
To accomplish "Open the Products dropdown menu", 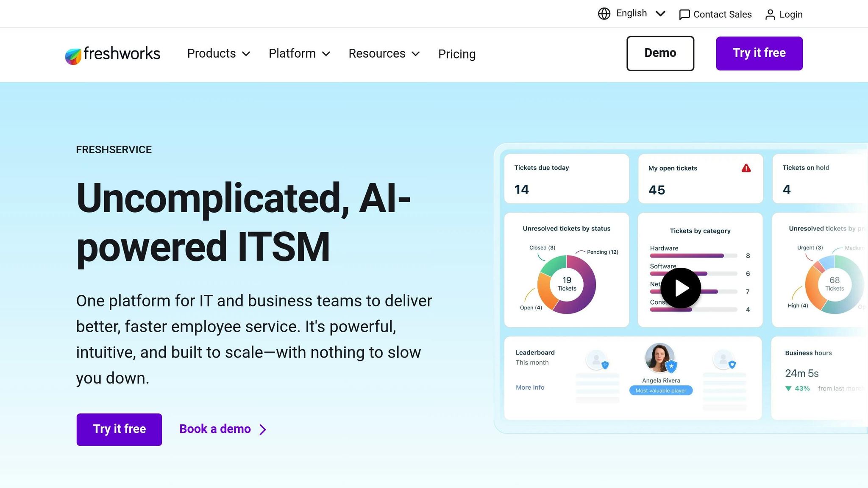I will pos(219,54).
